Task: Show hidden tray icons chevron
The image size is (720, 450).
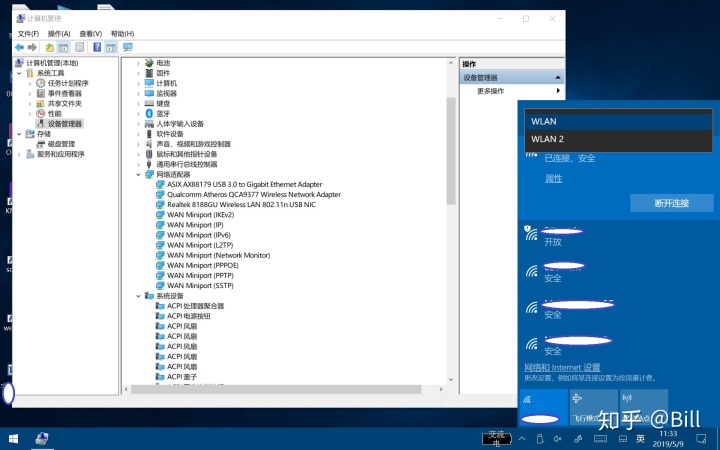Action: pyautogui.click(x=522, y=439)
